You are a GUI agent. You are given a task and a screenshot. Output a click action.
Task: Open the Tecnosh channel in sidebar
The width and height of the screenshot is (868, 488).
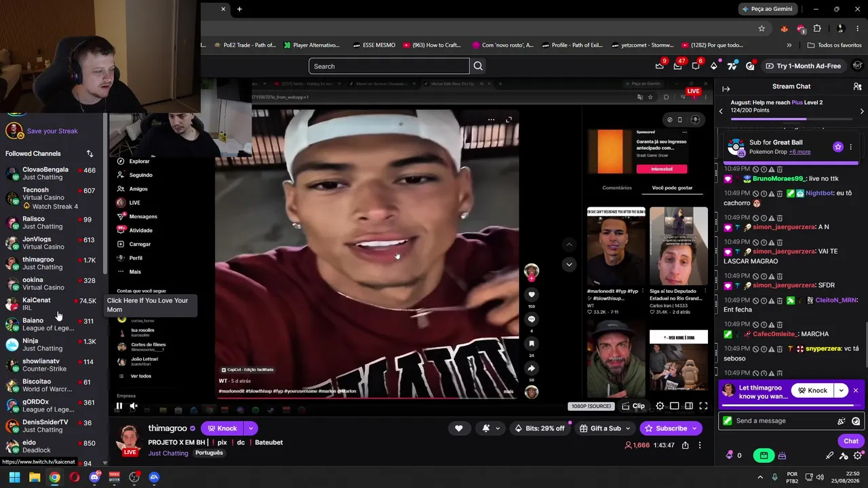tap(51, 198)
